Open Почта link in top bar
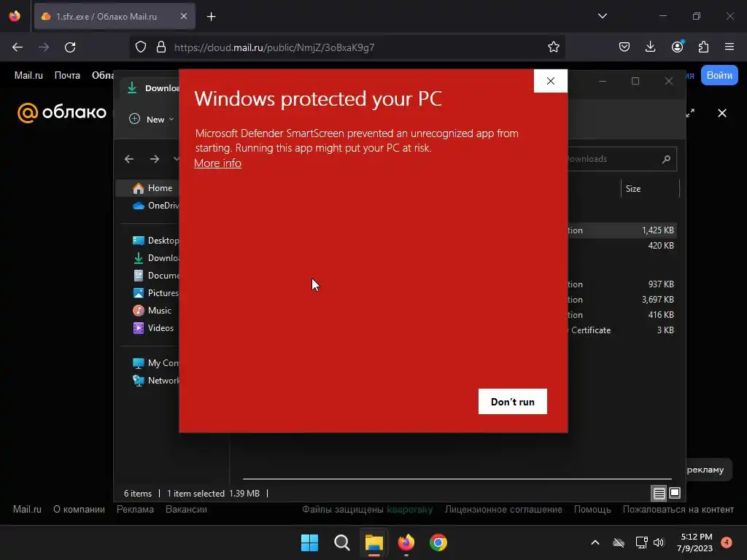The width and height of the screenshot is (747, 560). click(67, 75)
